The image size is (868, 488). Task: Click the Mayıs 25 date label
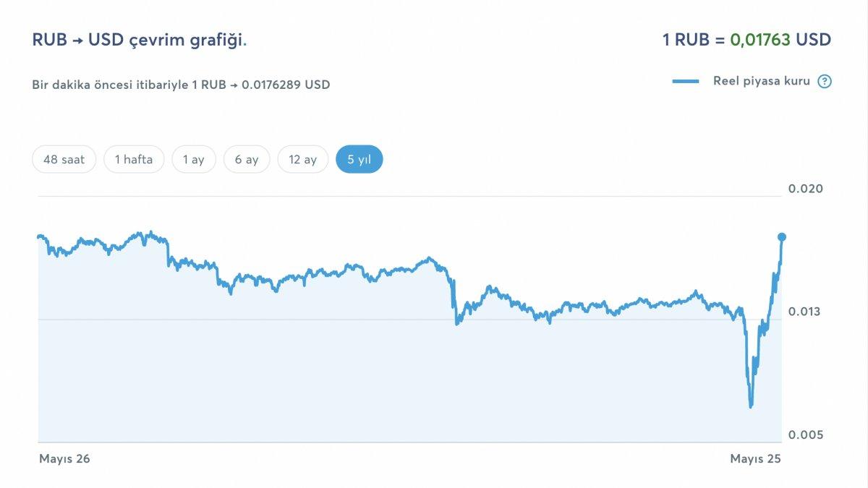pos(755,458)
